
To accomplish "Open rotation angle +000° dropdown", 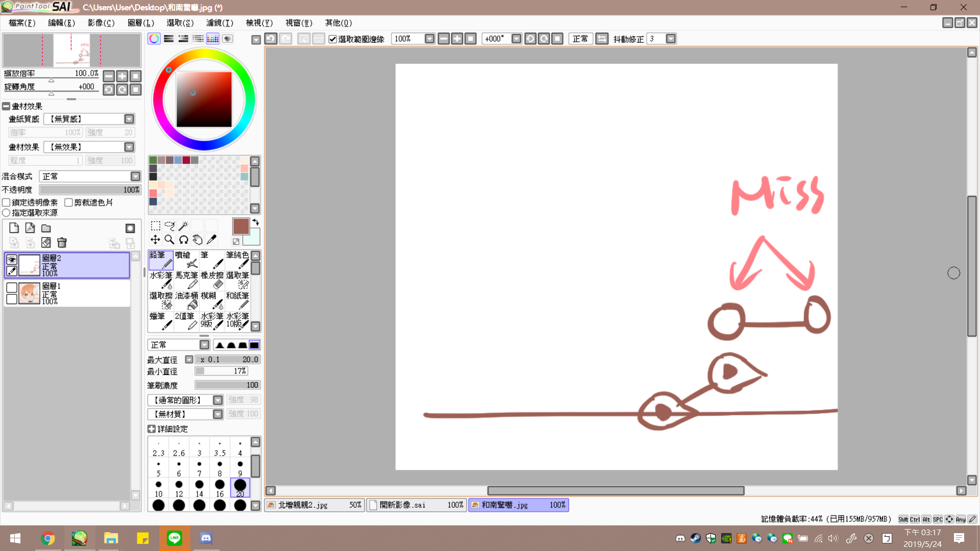I will (x=516, y=39).
